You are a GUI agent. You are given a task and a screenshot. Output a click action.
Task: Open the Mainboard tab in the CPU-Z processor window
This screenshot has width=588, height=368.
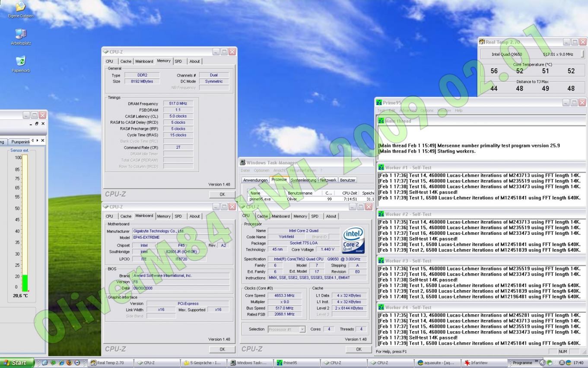(x=280, y=216)
